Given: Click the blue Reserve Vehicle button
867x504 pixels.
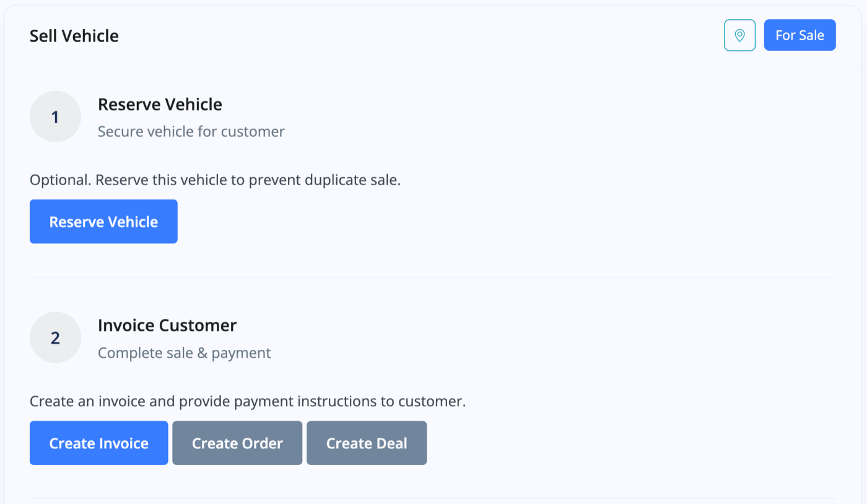Looking at the screenshot, I should pyautogui.click(x=103, y=222).
